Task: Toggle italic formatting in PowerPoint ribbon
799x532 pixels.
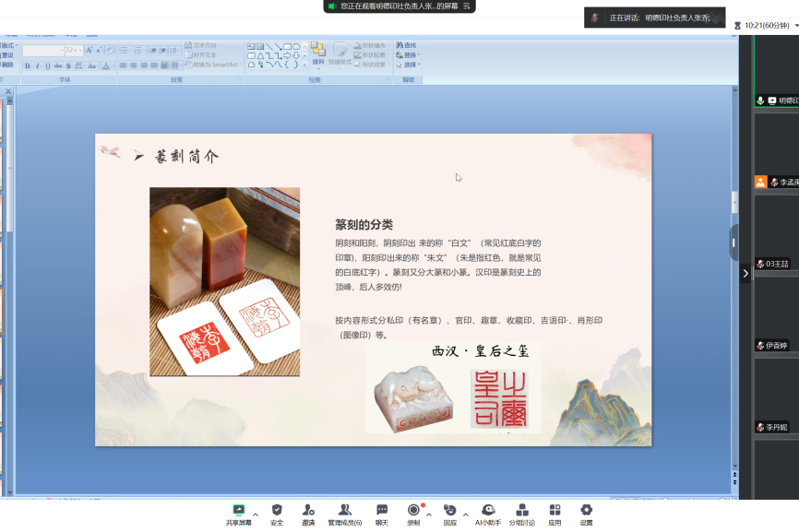Action: coord(38,66)
